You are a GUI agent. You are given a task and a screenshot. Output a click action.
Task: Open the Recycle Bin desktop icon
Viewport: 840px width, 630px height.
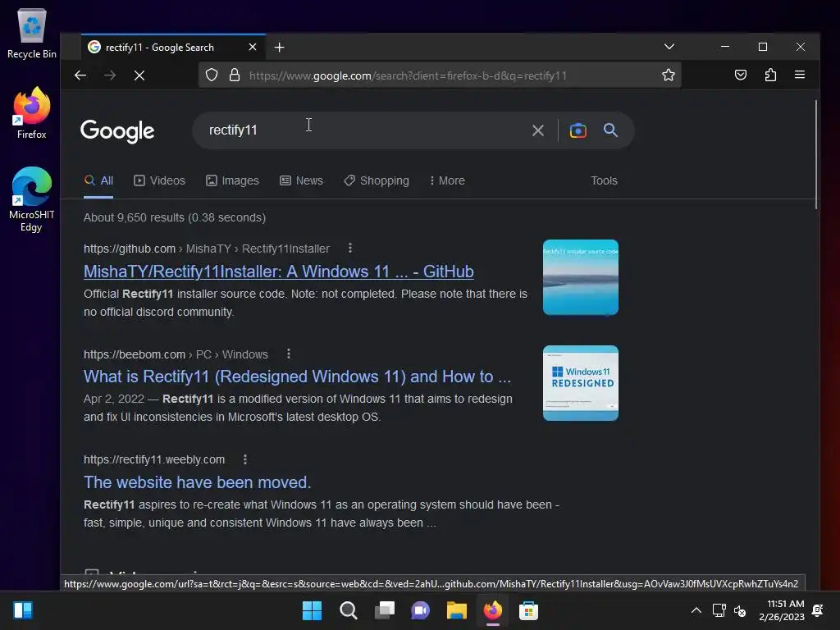32,33
